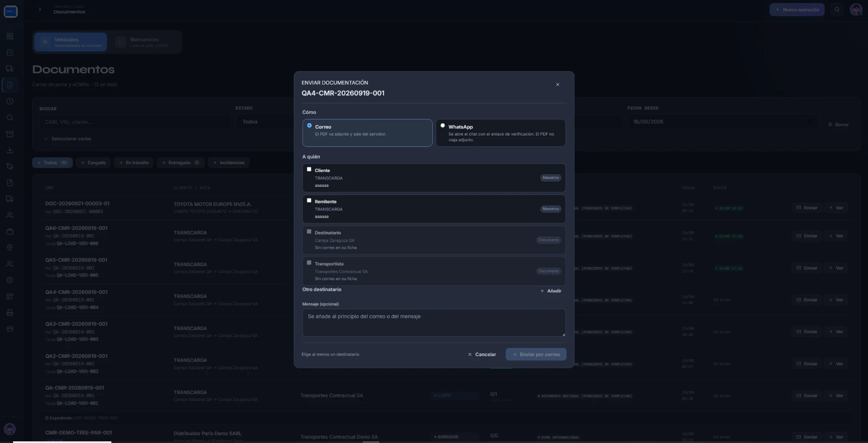The height and width of the screenshot is (443, 868).
Task: Select the Entregado filter tab
Action: click(180, 163)
